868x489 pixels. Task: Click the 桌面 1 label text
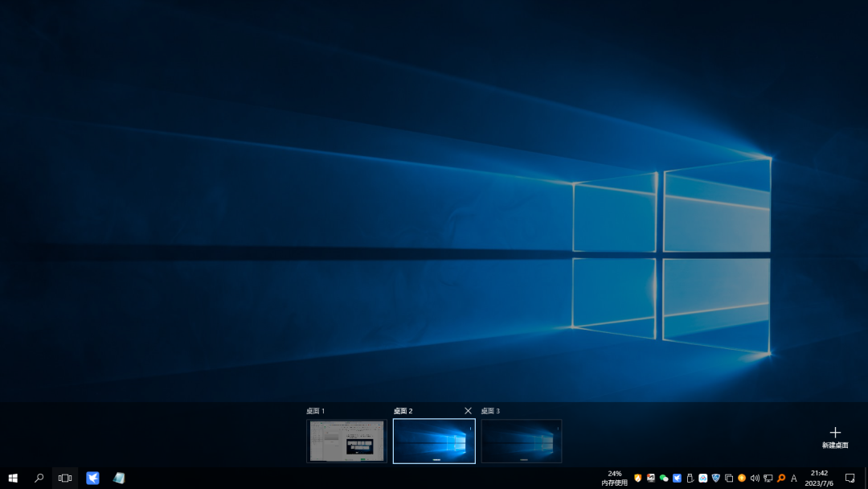point(316,411)
